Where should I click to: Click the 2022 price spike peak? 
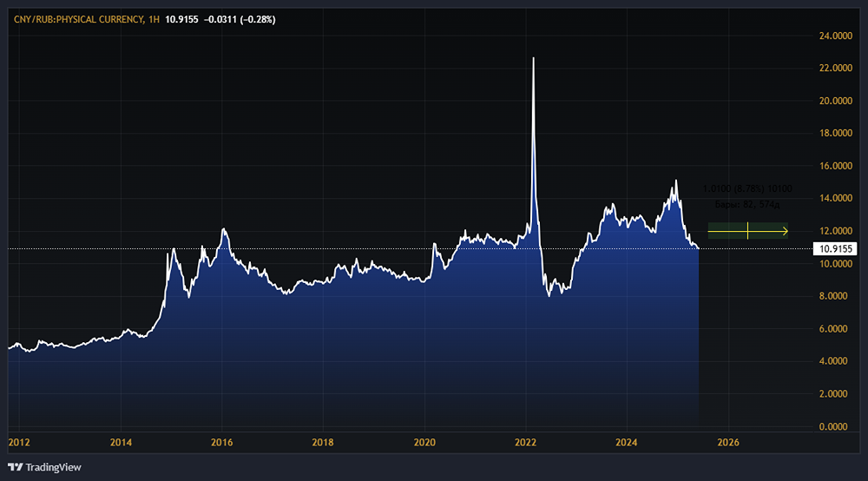pyautogui.click(x=533, y=58)
